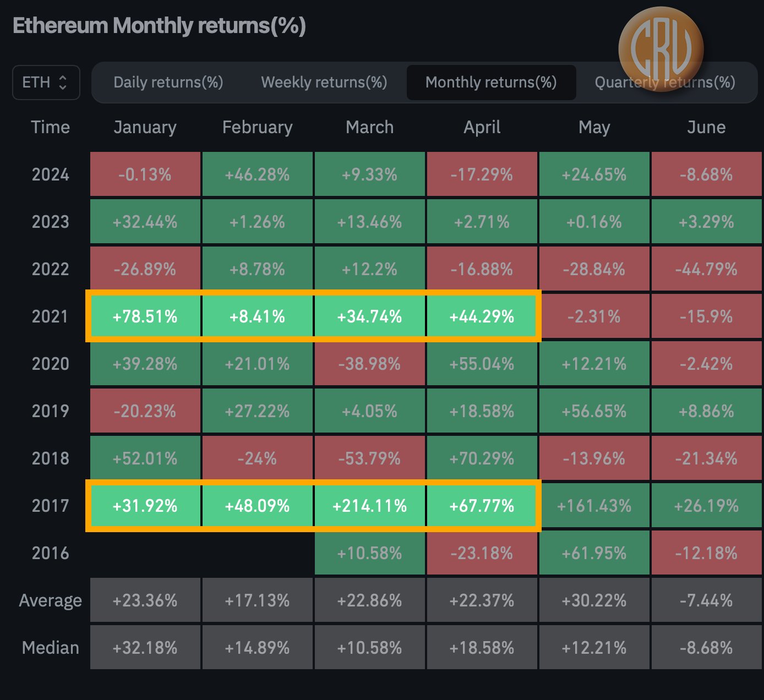Select the 2024 February +46.28% cell
The height and width of the screenshot is (700, 764).
pos(257,174)
